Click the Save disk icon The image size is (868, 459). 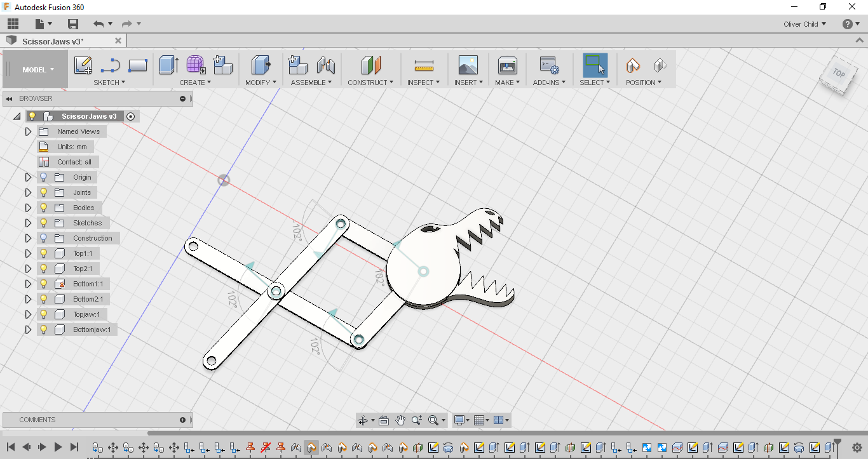(73, 24)
